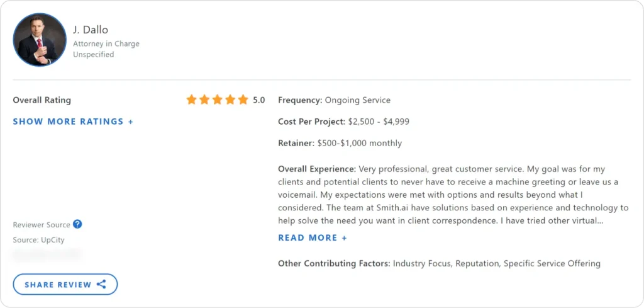The height and width of the screenshot is (308, 644).
Task: Click the Retainer monthly amount line
Action: coord(340,143)
